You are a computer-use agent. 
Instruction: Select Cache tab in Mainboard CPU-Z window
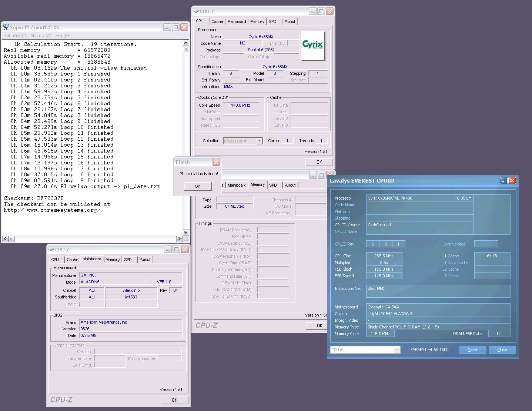(73, 260)
